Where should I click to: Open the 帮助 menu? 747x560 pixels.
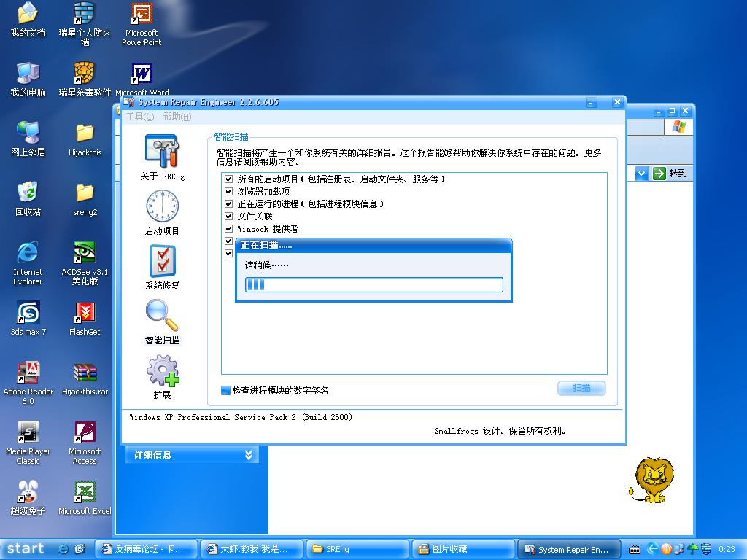(177, 117)
